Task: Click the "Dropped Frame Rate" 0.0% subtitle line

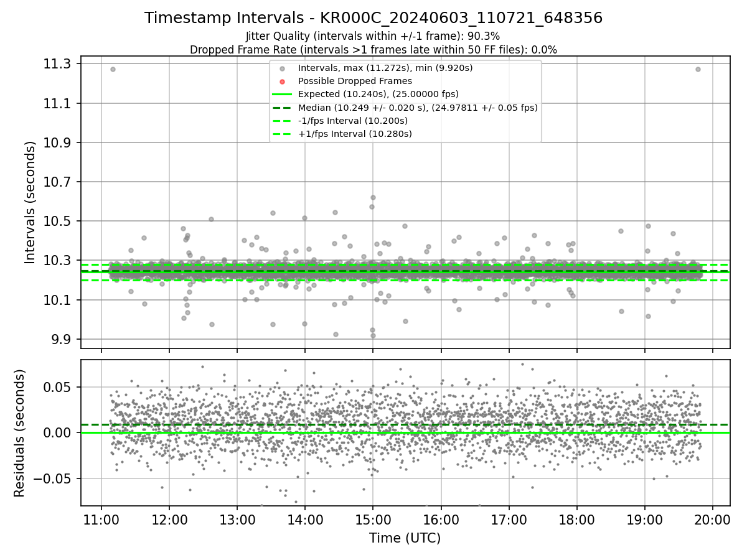Action: point(374,49)
